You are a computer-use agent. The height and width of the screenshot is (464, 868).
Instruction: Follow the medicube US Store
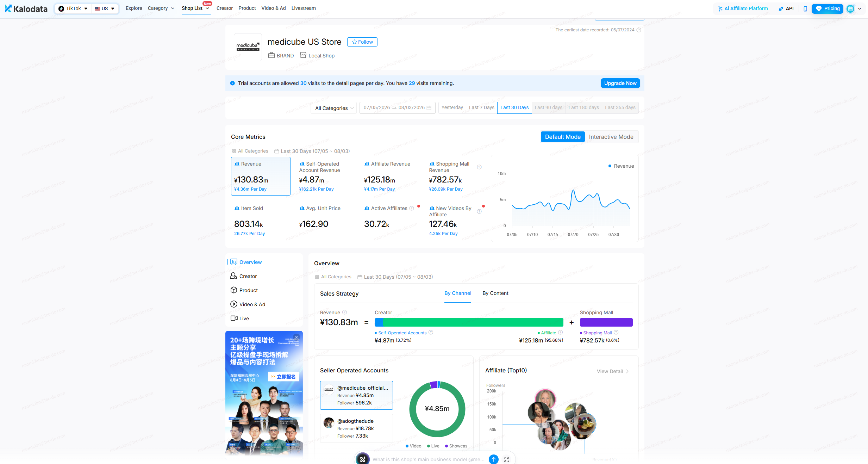(x=362, y=42)
